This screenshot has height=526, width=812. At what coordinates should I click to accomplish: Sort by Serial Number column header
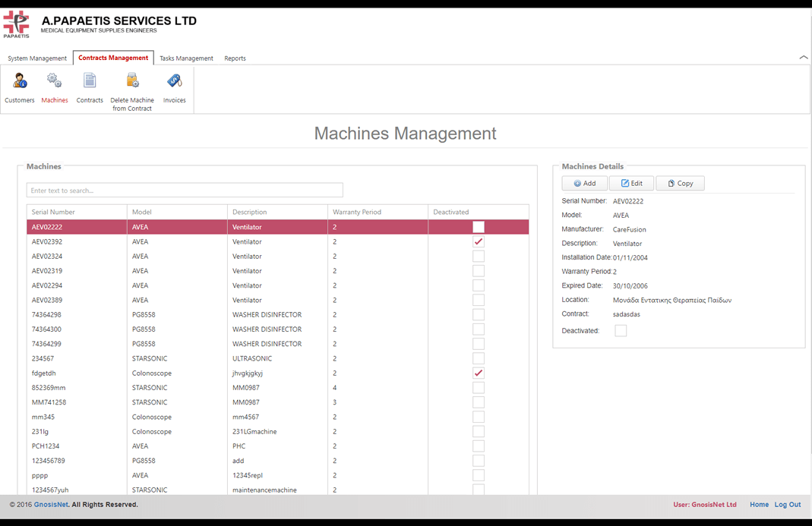click(x=76, y=212)
